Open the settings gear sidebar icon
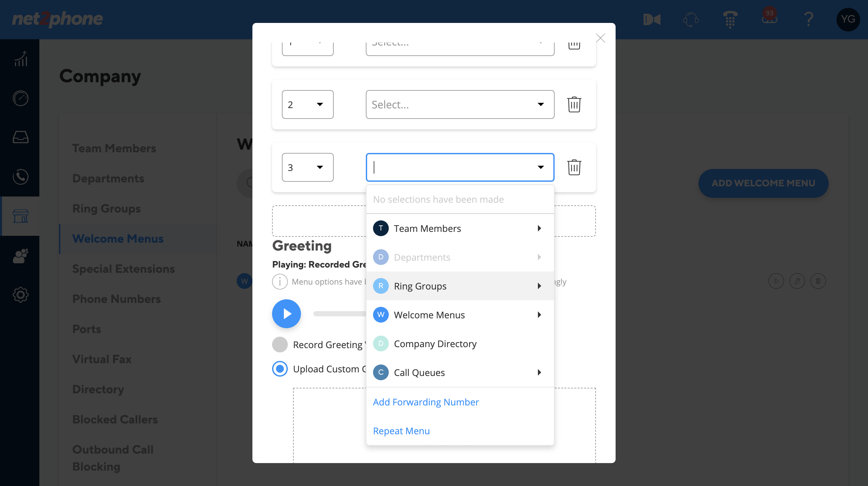This screenshot has width=868, height=486. tap(21, 294)
